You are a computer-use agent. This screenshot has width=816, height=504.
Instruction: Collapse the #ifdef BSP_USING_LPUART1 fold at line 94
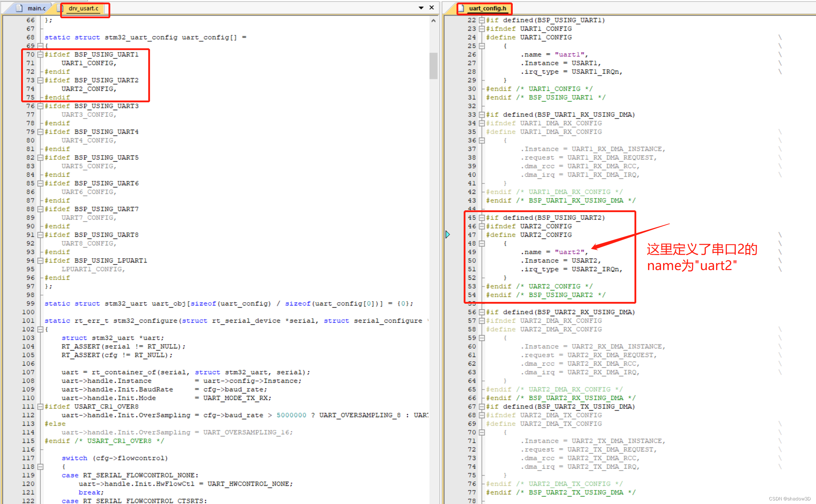click(x=40, y=260)
